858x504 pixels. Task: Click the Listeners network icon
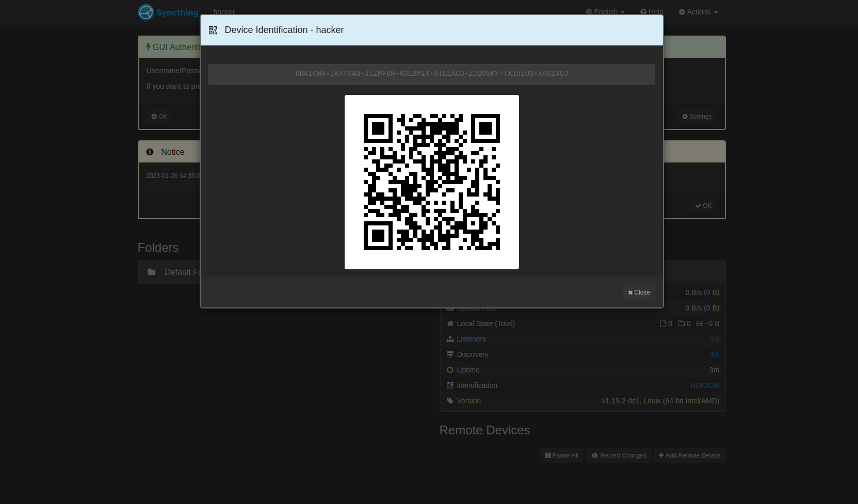point(450,339)
